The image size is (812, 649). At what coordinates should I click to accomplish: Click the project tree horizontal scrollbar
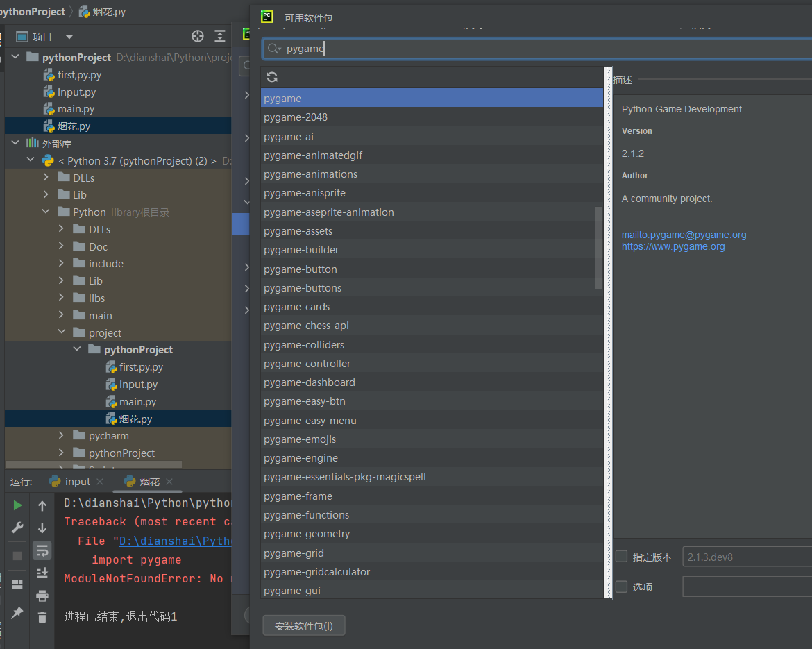[x=93, y=464]
